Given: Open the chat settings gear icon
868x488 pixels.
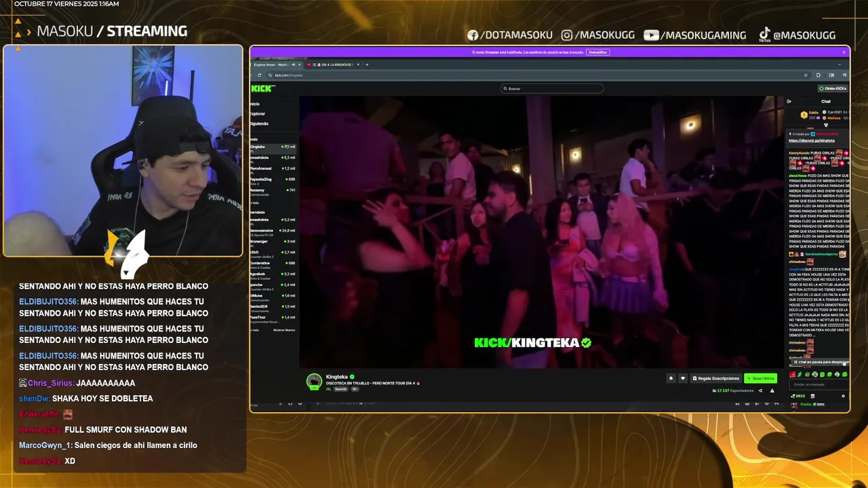Looking at the screenshot, I should pos(843,396).
